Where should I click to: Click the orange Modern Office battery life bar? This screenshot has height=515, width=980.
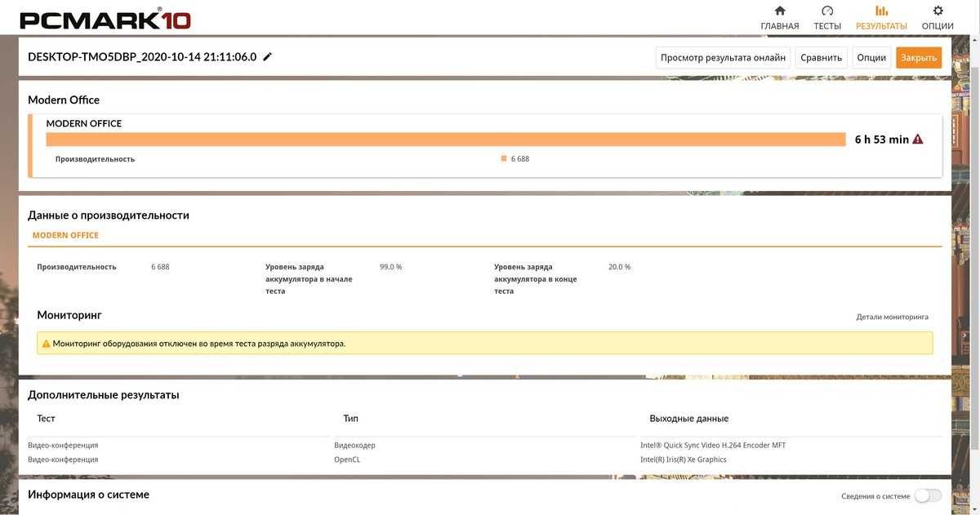[x=445, y=140]
